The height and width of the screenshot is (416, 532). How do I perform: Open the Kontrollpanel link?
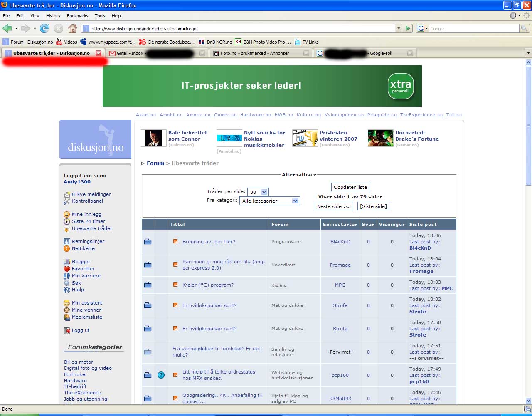[87, 201]
